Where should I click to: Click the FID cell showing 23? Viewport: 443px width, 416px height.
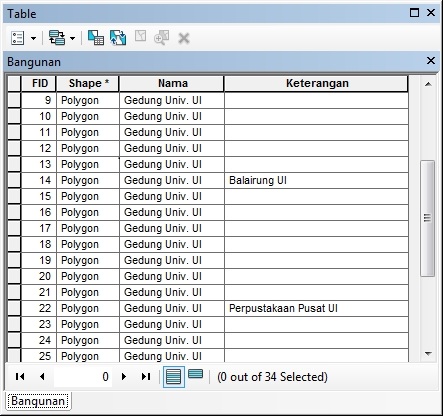pyautogui.click(x=39, y=324)
